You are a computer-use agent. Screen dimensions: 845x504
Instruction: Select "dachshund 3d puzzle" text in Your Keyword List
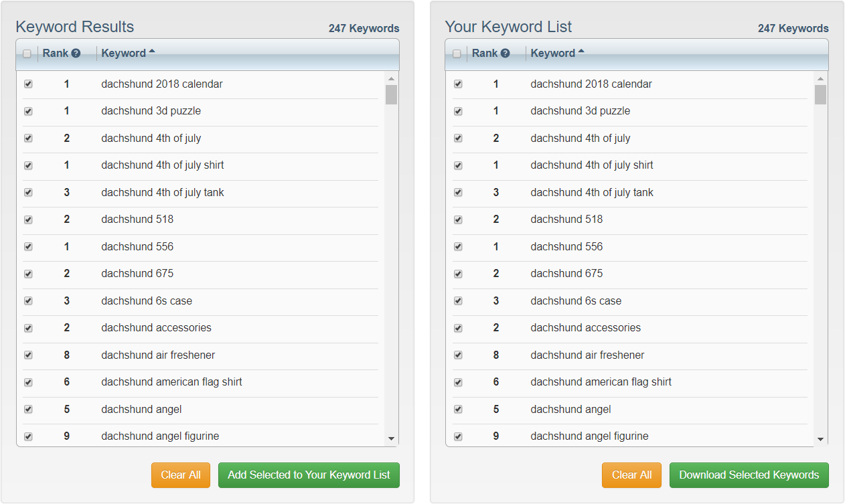[581, 111]
